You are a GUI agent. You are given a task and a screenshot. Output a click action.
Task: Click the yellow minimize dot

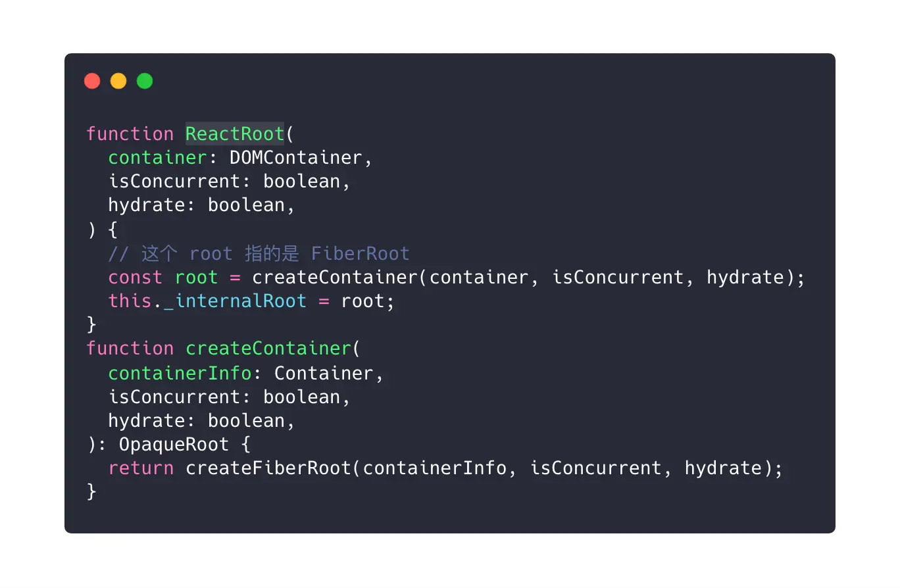click(118, 81)
